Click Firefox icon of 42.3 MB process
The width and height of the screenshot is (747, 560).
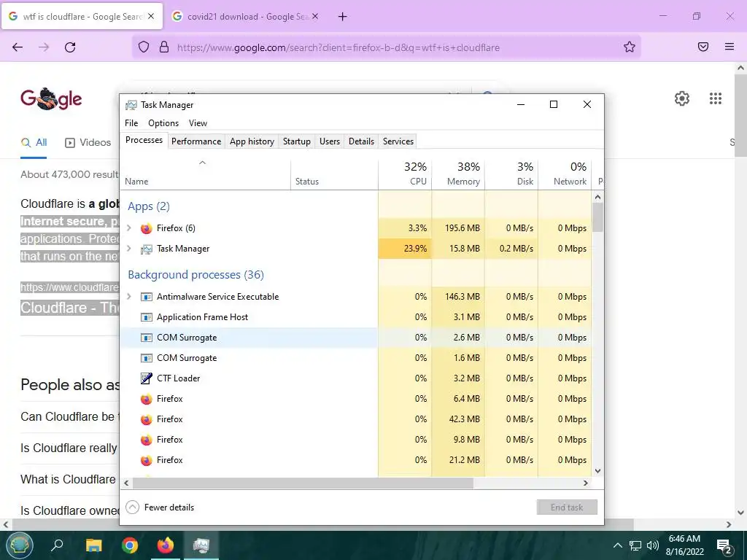(x=146, y=419)
